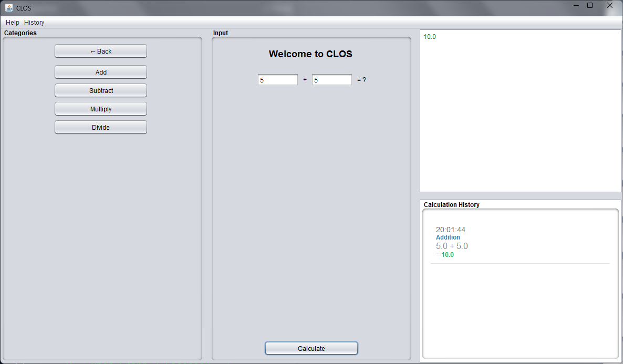The image size is (623, 364).
Task: Select the Addition label in history
Action: coord(448,237)
